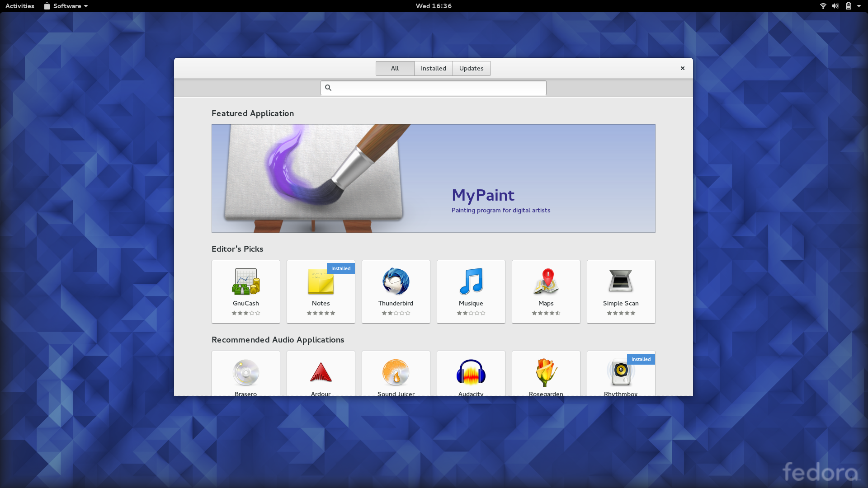Open the Rhythmbox speaker icon
The width and height of the screenshot is (868, 488).
pos(621,372)
